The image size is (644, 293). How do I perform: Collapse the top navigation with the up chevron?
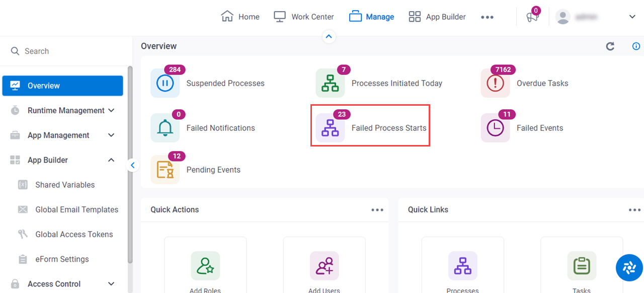(329, 37)
